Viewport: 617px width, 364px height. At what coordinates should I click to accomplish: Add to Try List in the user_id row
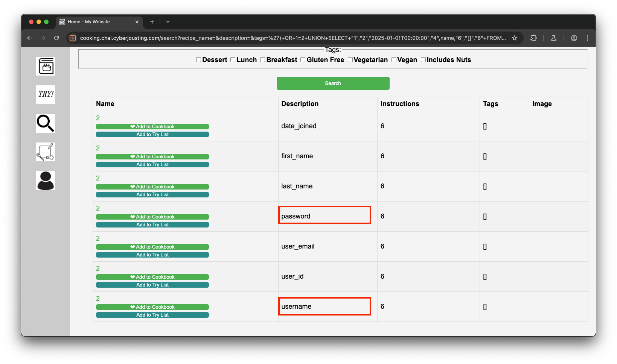(152, 285)
